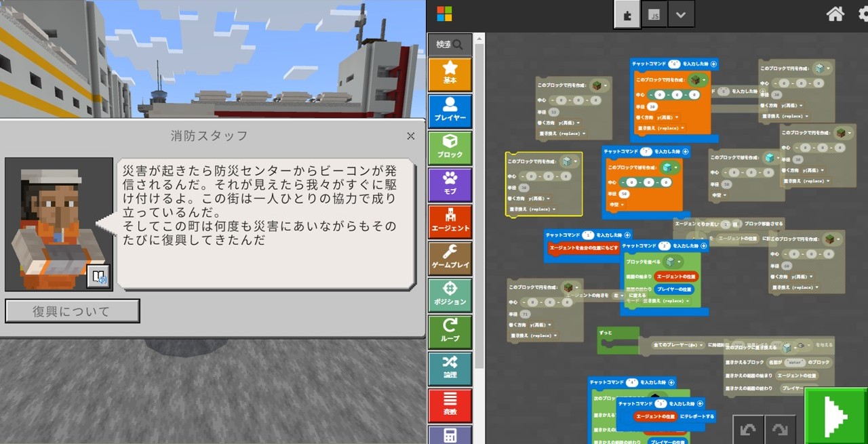
Task: Click the Microsoft logo
Action: (x=443, y=14)
